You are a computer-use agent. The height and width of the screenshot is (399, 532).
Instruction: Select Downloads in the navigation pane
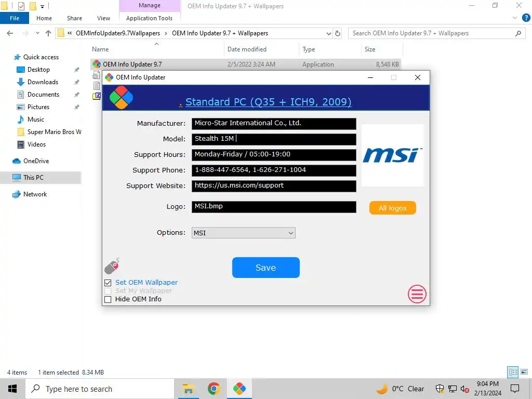tap(43, 82)
